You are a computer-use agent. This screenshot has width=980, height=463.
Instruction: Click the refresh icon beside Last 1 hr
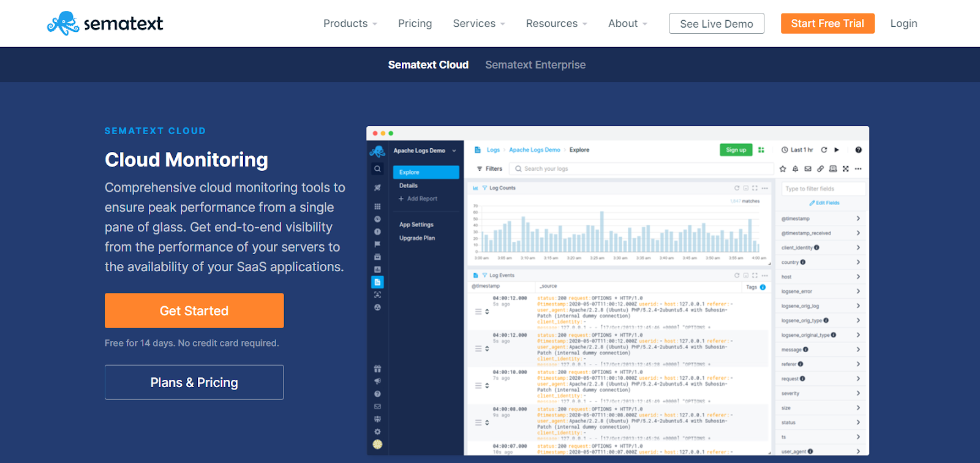pos(824,150)
